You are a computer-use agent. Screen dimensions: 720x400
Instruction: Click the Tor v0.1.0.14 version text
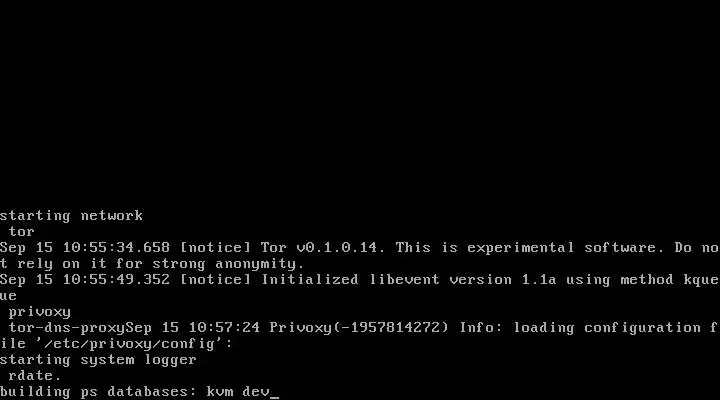coord(319,248)
